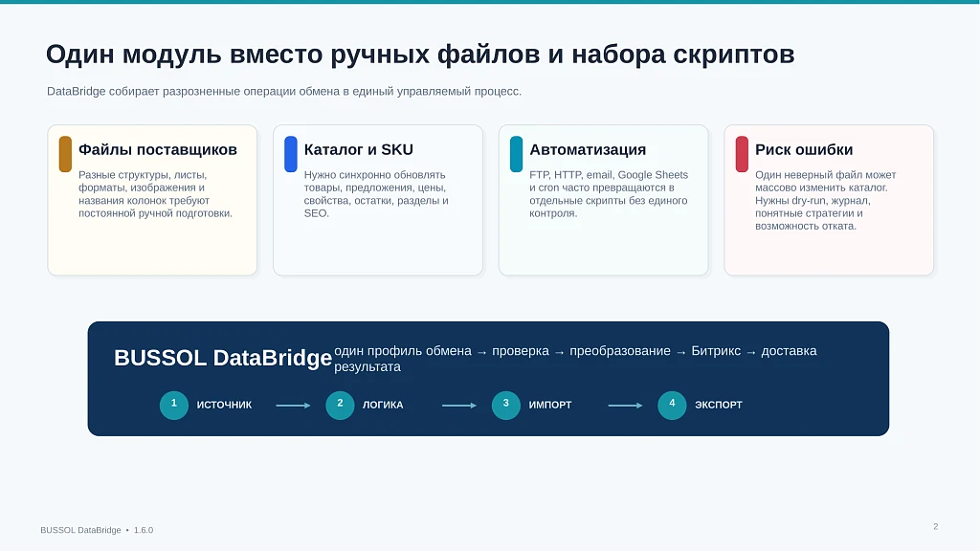Click the ИСТОЧНИК step label
The width and height of the screenshot is (980, 551).
coord(224,405)
